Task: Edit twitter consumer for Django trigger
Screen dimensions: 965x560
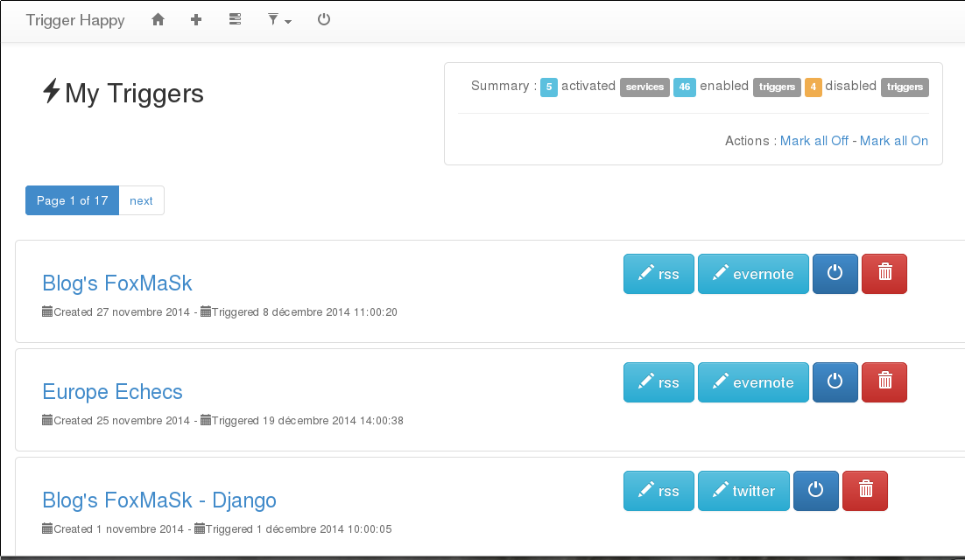Action: (x=743, y=491)
